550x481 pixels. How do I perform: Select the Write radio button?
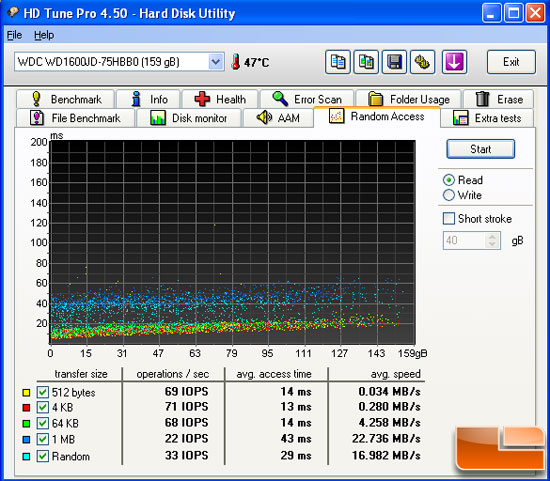449,195
